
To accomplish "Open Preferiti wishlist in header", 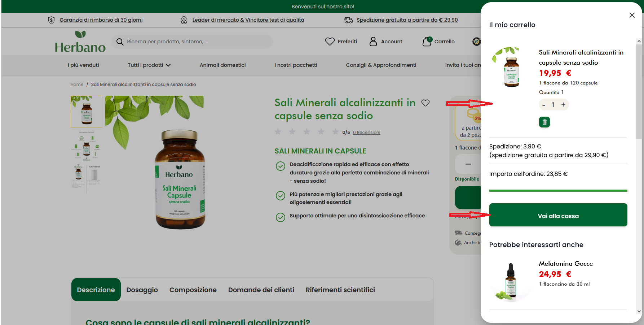I will pyautogui.click(x=341, y=42).
